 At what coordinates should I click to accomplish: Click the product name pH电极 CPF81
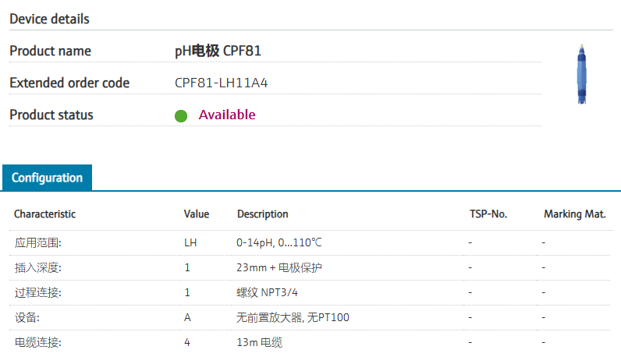click(218, 51)
